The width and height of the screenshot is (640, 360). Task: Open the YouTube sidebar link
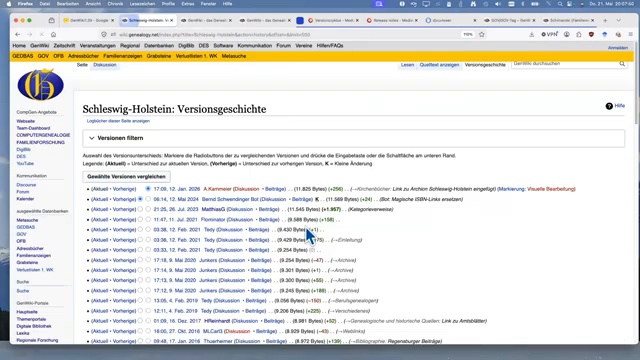tap(25, 164)
